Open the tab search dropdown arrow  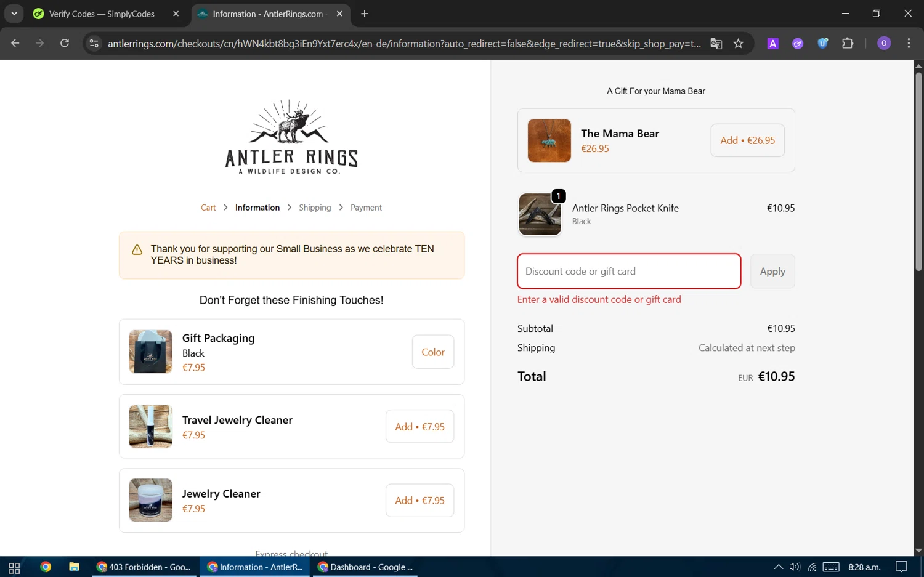pyautogui.click(x=14, y=14)
